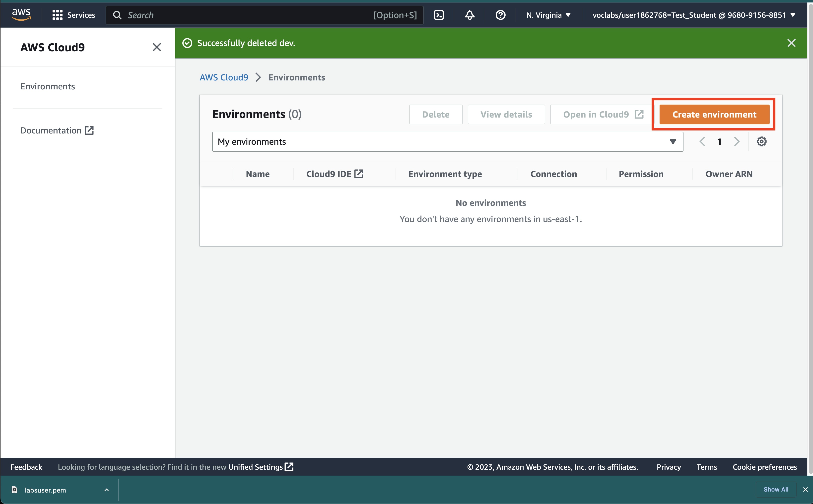Viewport: 813px width, 504px height.
Task: Click the Permission column header
Action: [x=641, y=174]
